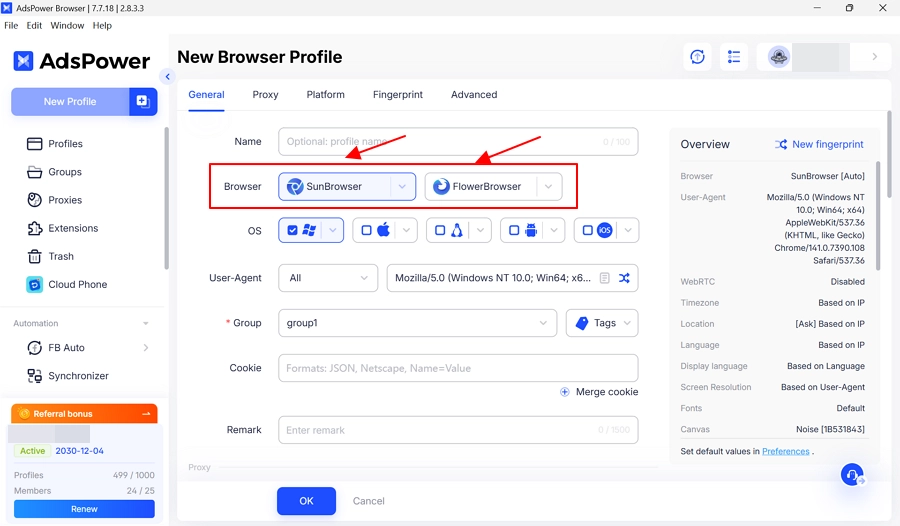Click the AdsPower logo icon

24,61
